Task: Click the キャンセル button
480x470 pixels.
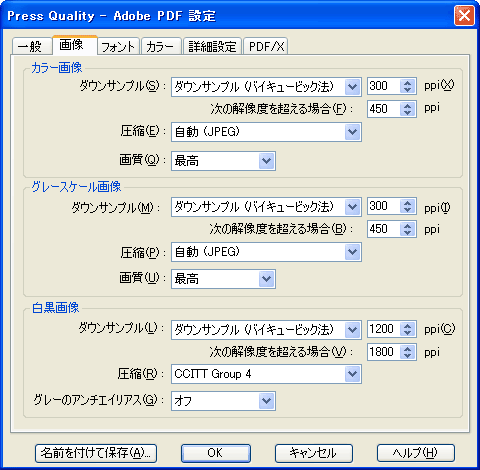Action: point(314,453)
